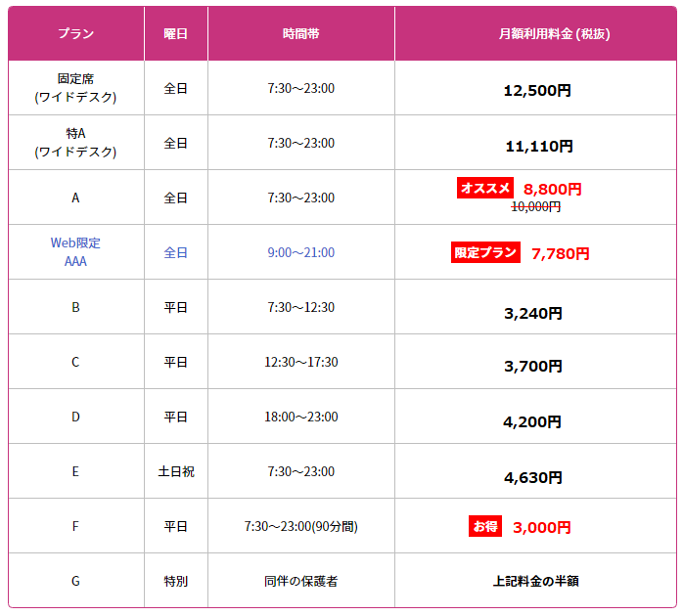Image resolution: width=683 pixels, height=616 pixels.
Task: Click the 8,800円 red price
Action: 552,190
